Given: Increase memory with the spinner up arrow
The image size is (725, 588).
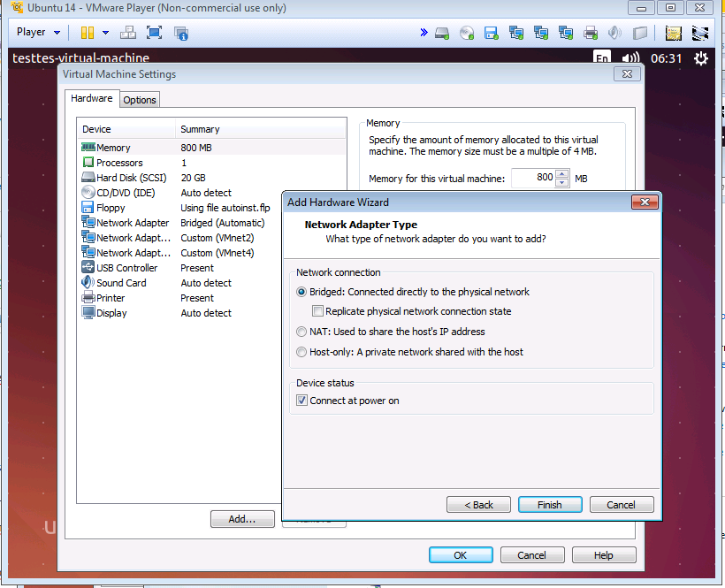Looking at the screenshot, I should coord(561,174).
